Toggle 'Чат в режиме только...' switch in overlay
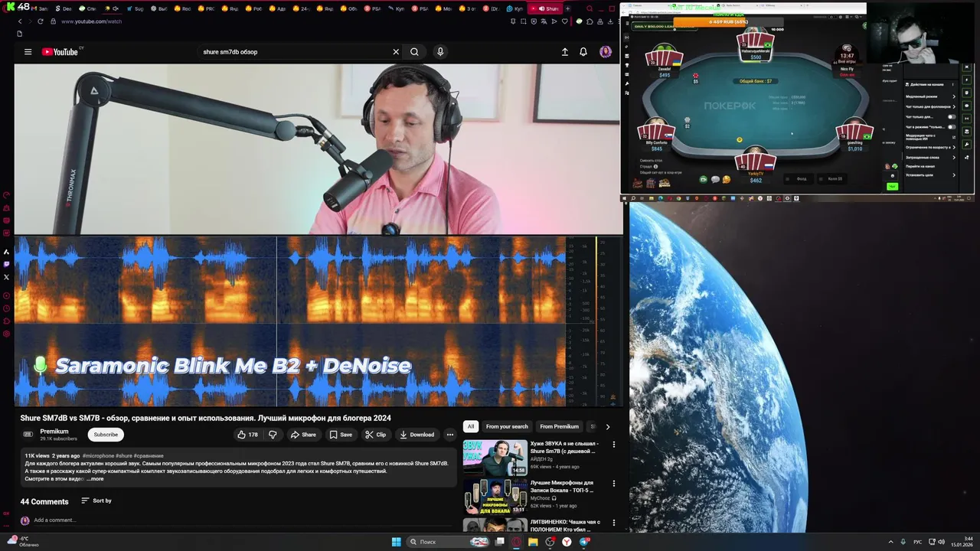The image size is (980, 551). [952, 127]
